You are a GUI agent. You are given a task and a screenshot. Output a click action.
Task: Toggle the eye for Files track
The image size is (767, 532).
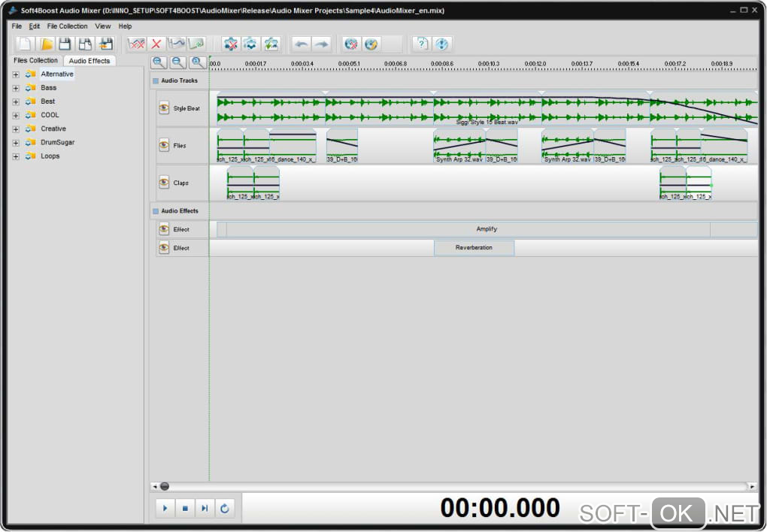[164, 145]
